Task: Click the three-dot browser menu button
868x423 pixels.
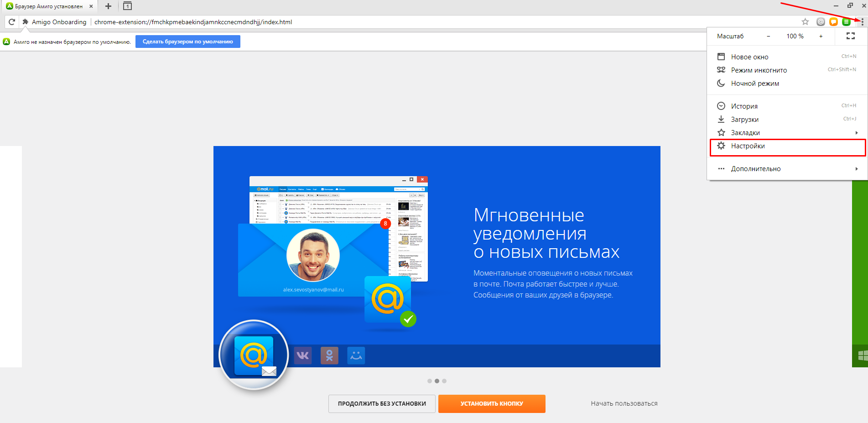Action: coord(862,22)
